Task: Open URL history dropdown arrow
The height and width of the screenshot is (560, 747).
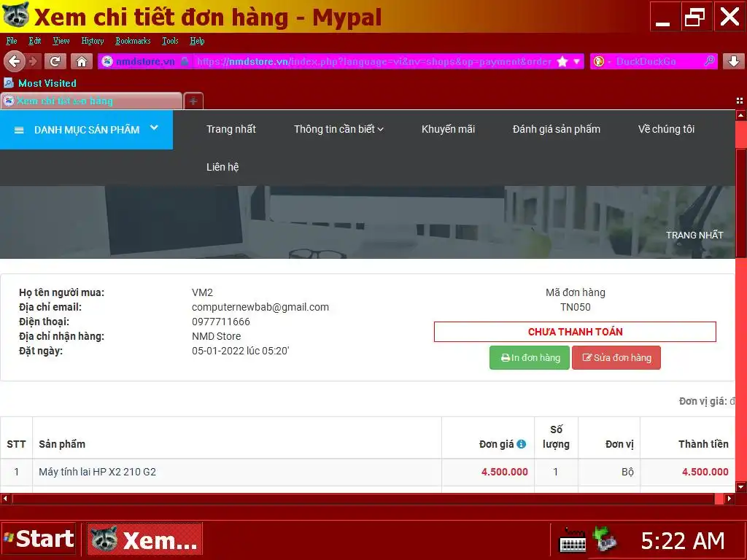Action: (577, 61)
